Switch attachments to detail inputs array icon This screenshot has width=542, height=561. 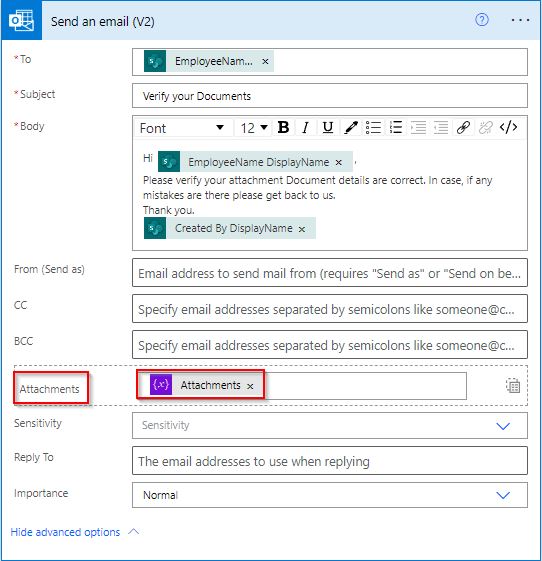513,386
